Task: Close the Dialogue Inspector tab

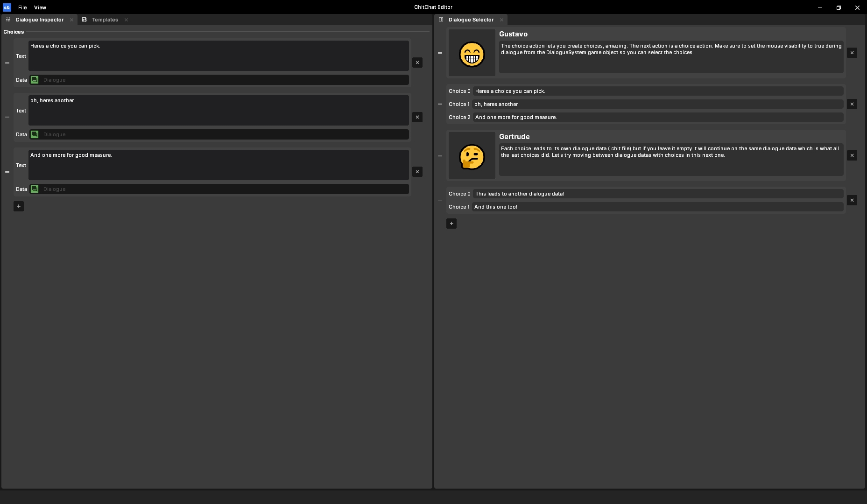Action: coord(71,20)
